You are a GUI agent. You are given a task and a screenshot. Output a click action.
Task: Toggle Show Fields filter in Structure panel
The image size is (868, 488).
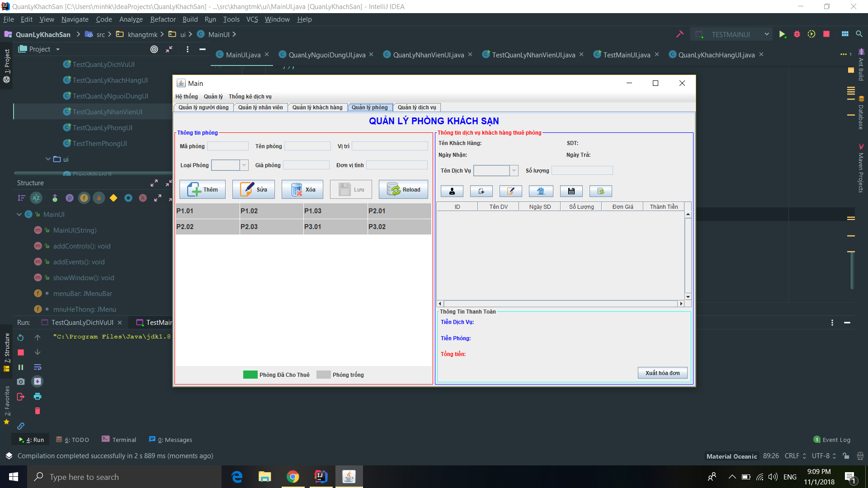click(84, 198)
